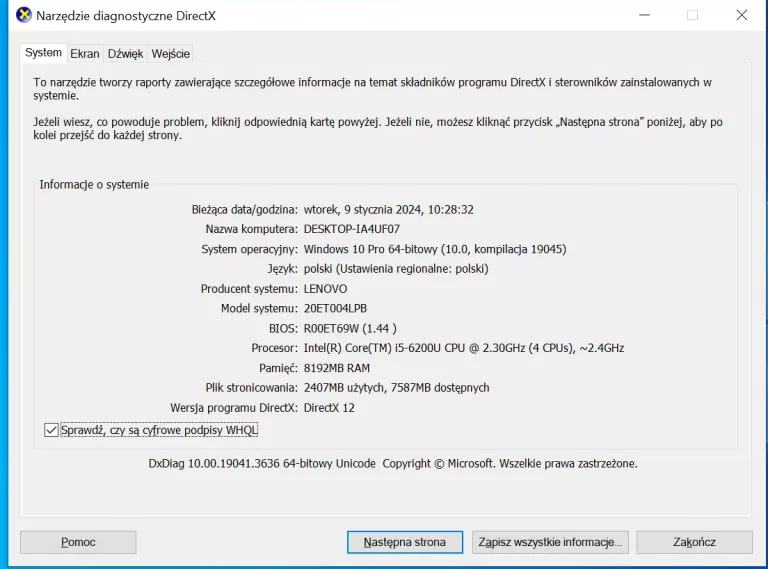Go to the Wejście tab

click(171, 54)
